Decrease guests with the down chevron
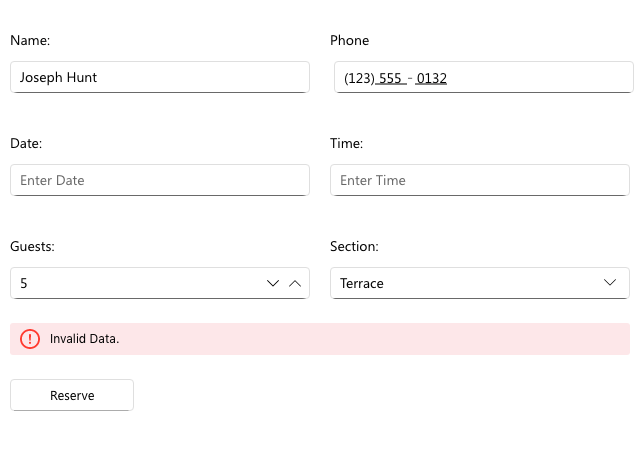Screen dimensions: 644x470 [273, 283]
